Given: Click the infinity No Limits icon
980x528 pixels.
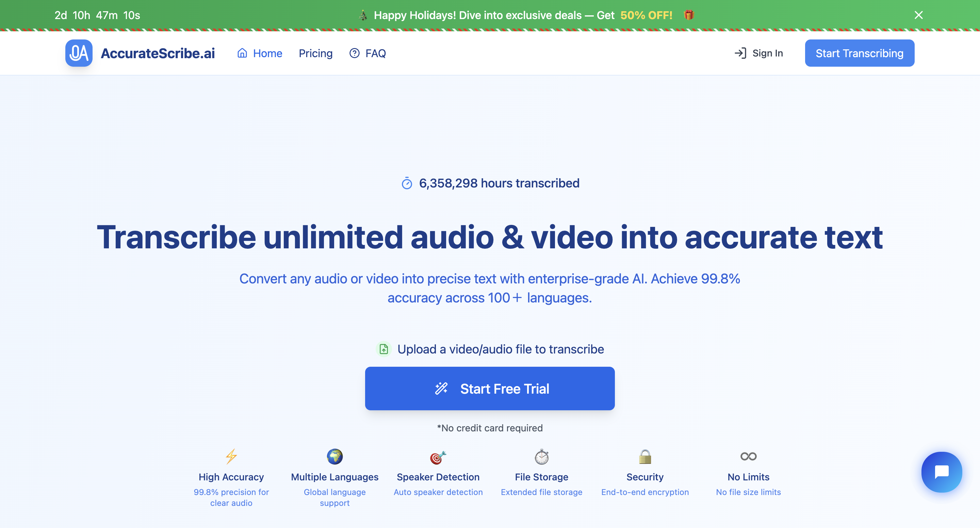Looking at the screenshot, I should pos(748,456).
